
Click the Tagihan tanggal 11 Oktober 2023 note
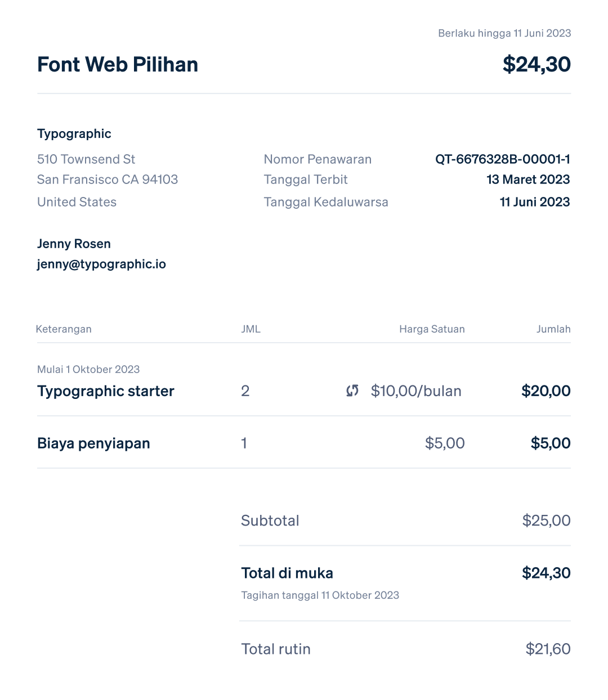(320, 595)
